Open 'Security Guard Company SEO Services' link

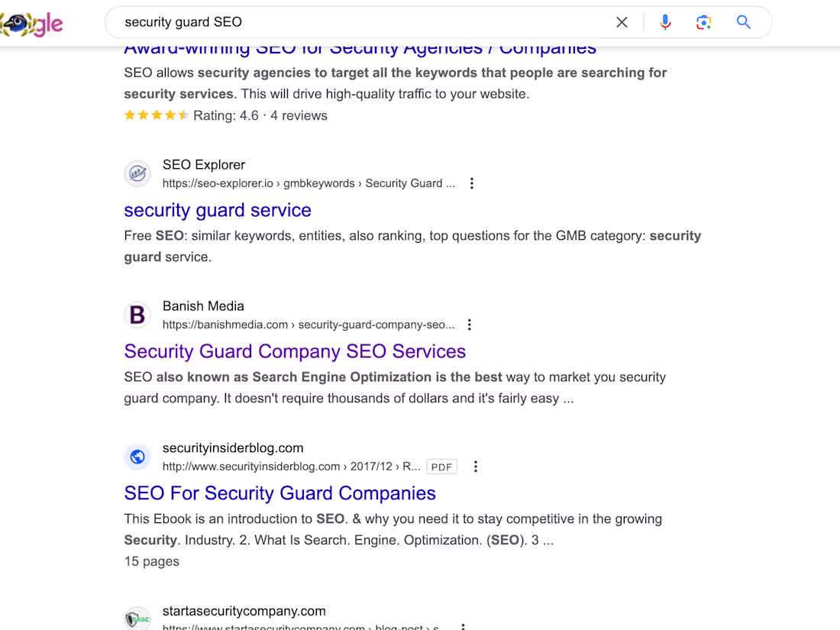(295, 351)
